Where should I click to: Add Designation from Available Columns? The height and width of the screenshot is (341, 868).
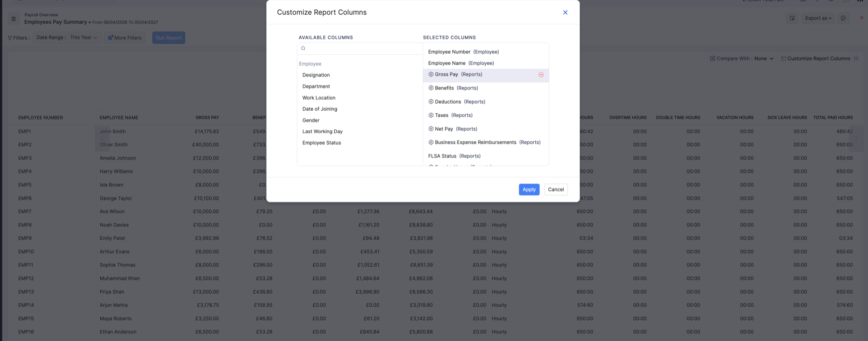(x=316, y=75)
